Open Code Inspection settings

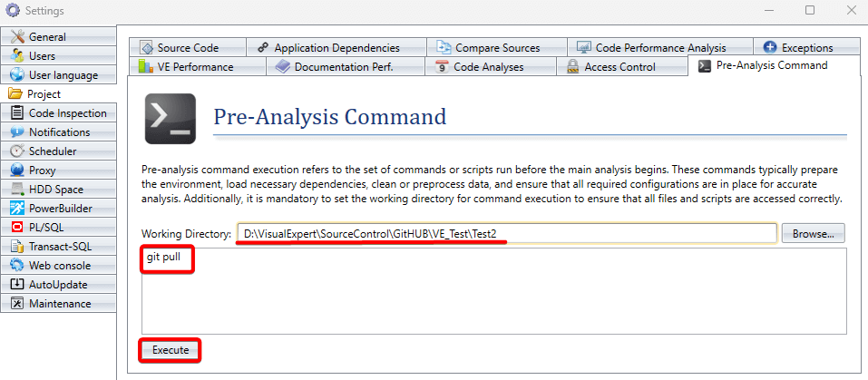pos(58,113)
